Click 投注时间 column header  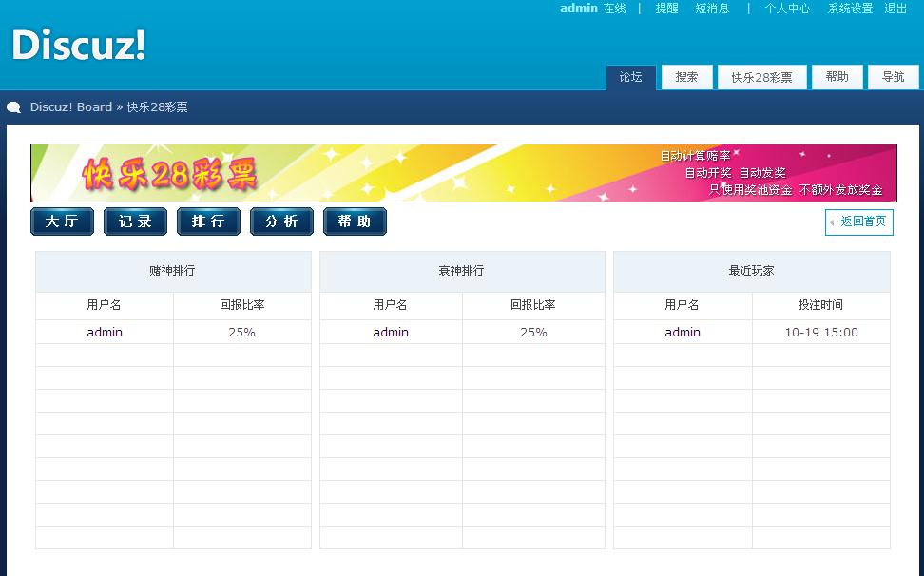click(x=820, y=305)
